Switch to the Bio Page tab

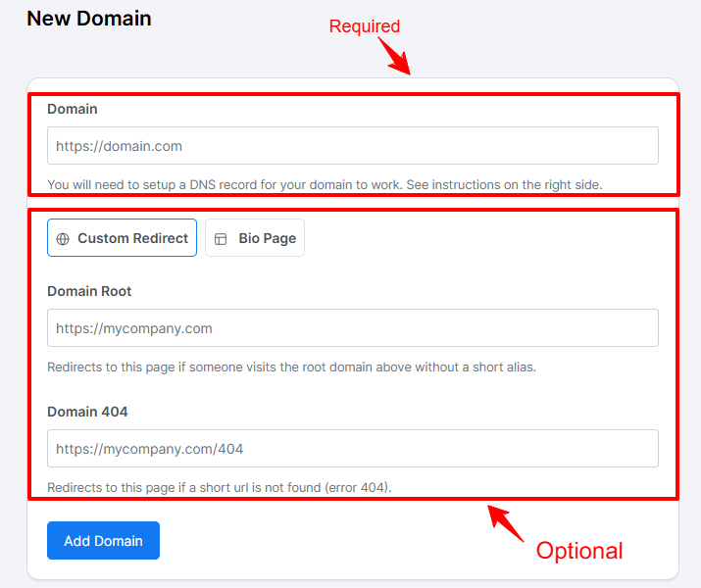click(x=255, y=238)
